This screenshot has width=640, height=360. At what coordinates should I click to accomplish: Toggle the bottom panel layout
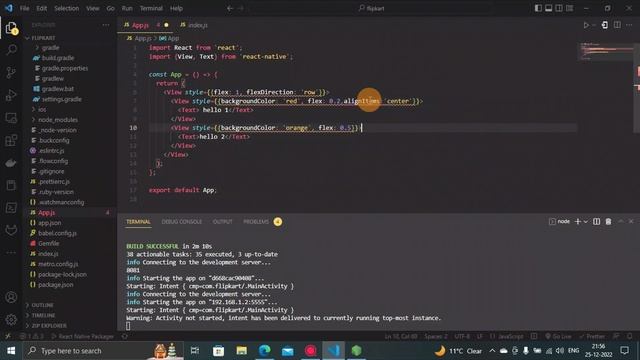[549, 8]
